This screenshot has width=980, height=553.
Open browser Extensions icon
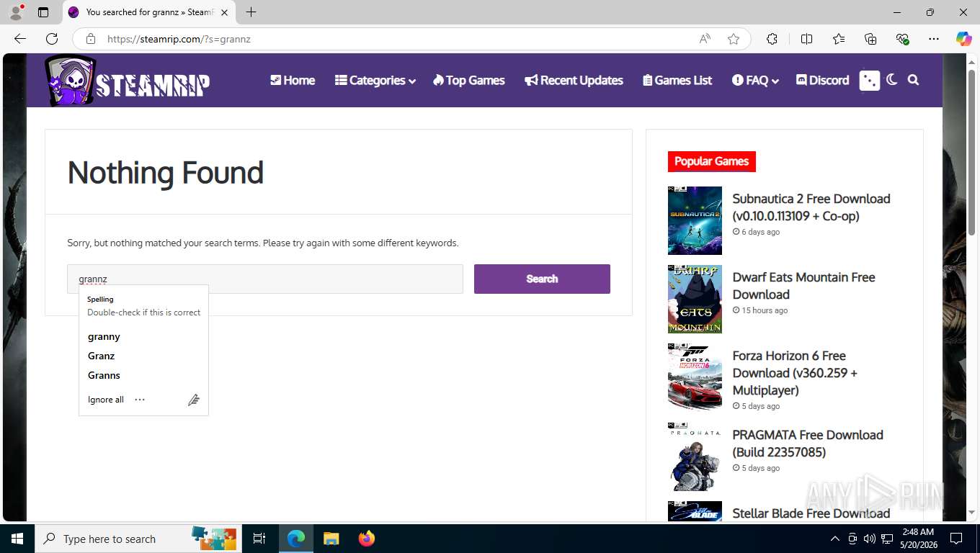[772, 39]
